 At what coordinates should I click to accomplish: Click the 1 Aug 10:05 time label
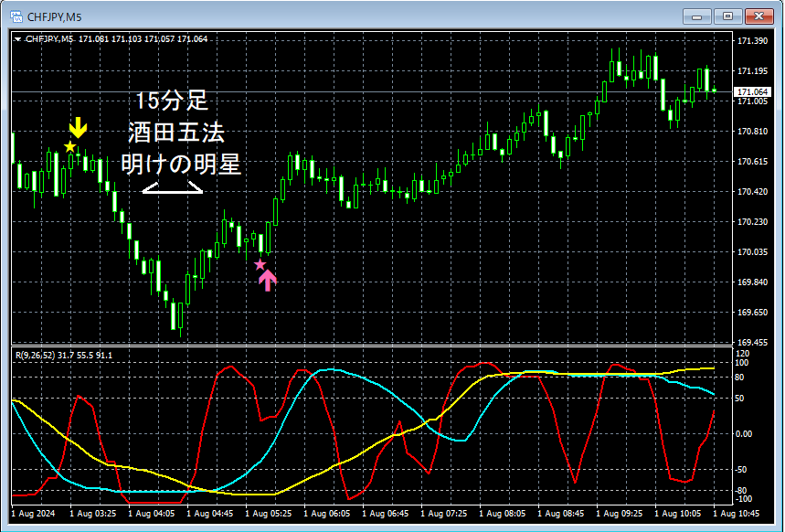[678, 514]
